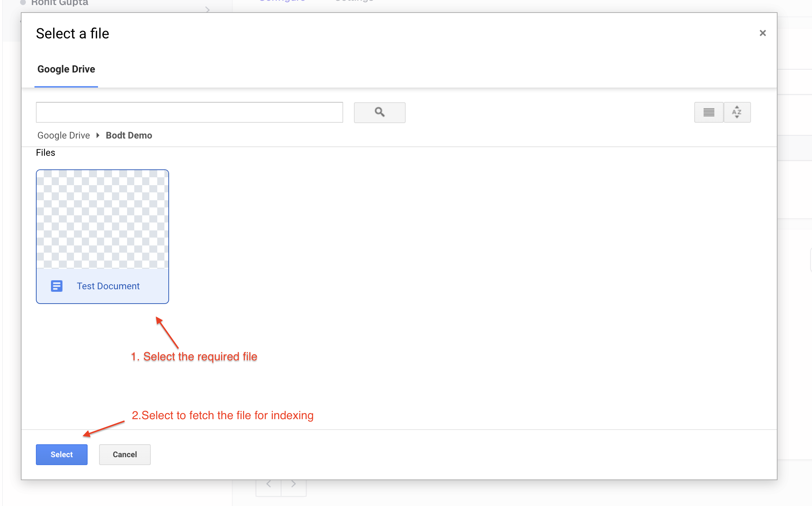Click the Test Document file name
The image size is (812, 506).
point(108,286)
